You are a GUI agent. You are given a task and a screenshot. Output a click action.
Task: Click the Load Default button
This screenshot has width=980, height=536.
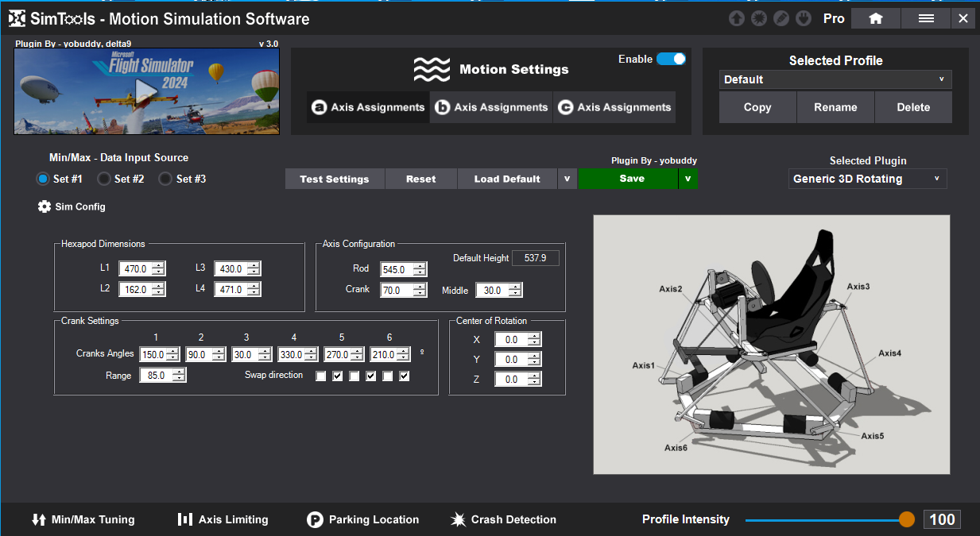(507, 179)
